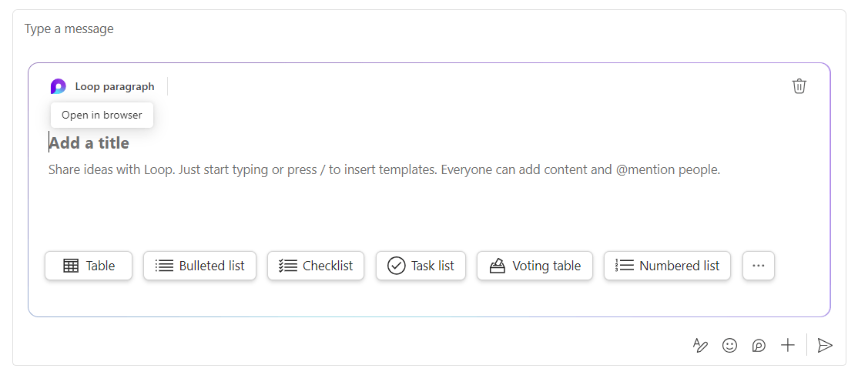Insert a Numbered list
Image resolution: width=868 pixels, height=375 pixels.
click(x=667, y=266)
